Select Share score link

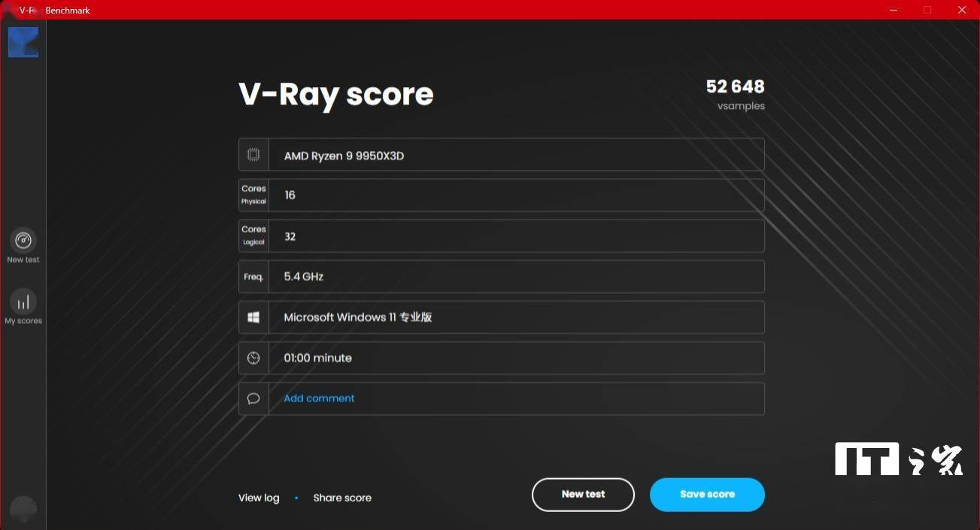342,498
